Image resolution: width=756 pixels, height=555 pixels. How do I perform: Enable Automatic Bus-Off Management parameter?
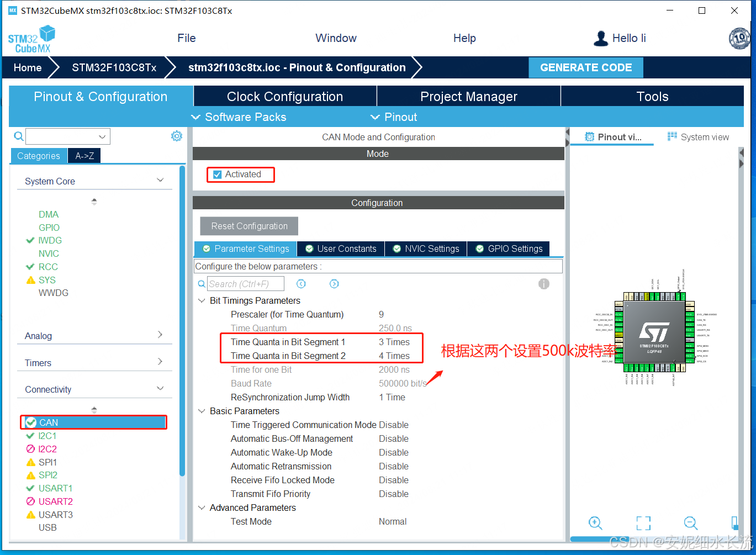394,438
